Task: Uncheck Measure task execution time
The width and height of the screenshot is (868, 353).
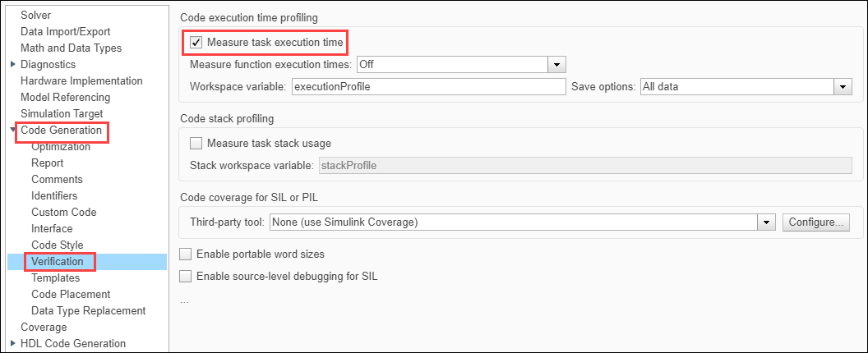Action: 196,41
